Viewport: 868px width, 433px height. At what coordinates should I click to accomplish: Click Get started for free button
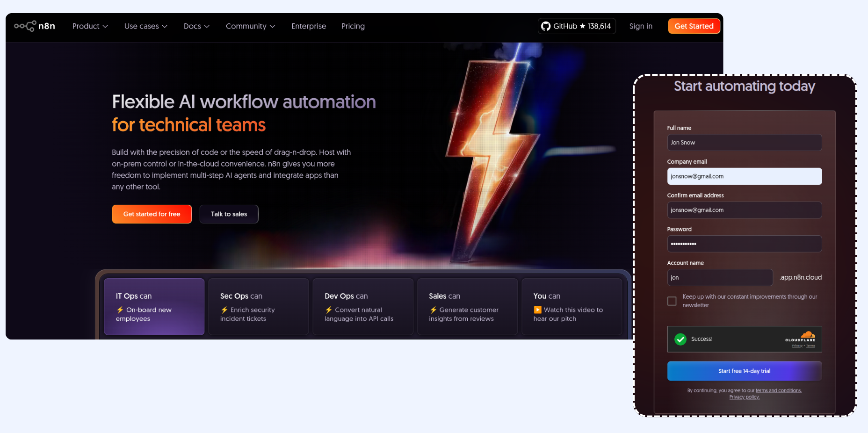click(152, 214)
